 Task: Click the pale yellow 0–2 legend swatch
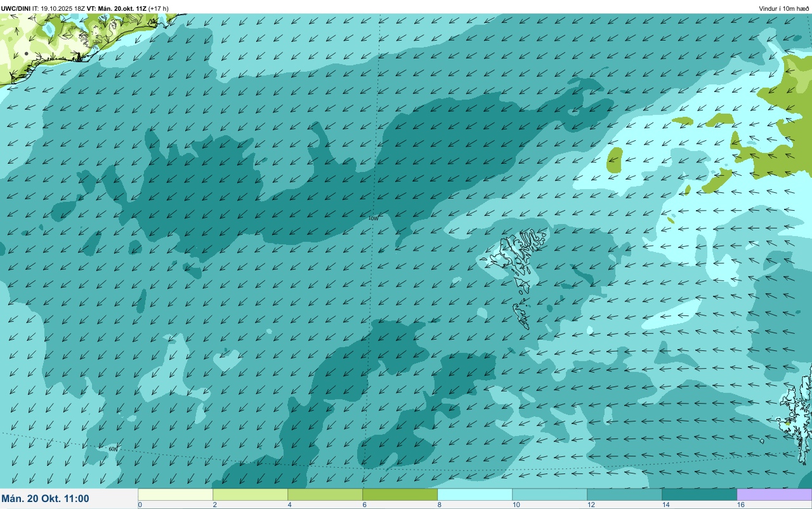pos(176,494)
